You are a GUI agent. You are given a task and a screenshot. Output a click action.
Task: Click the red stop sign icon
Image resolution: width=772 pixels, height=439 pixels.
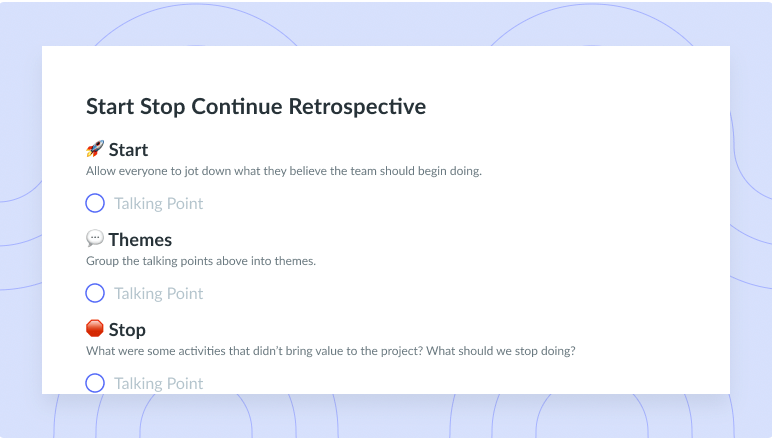[95, 328]
